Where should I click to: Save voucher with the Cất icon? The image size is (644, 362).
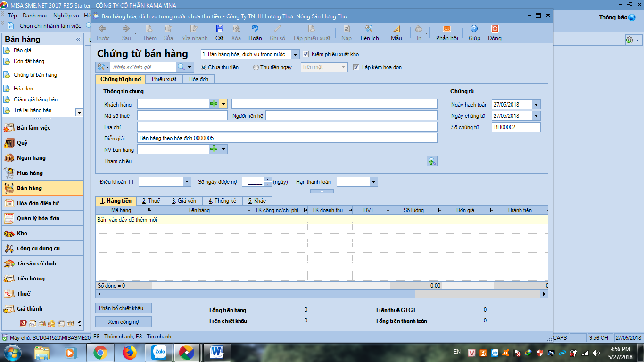[220, 29]
